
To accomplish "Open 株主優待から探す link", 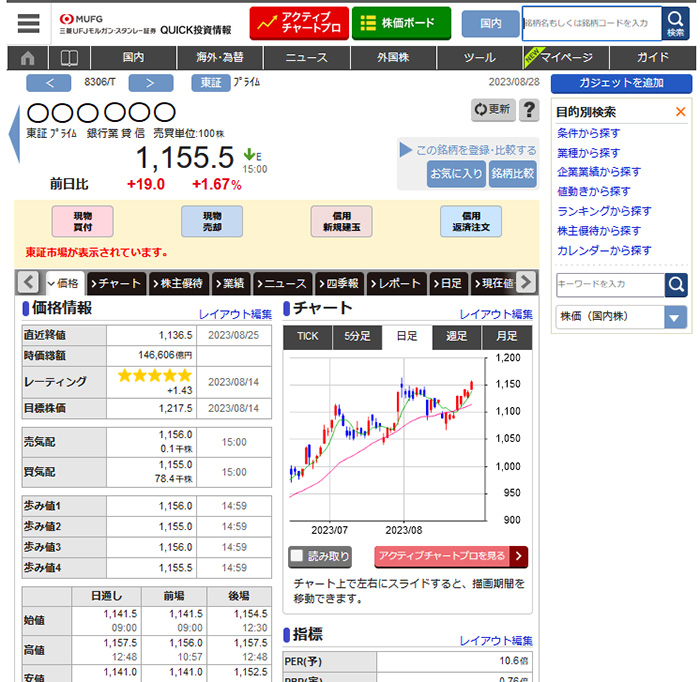I will (x=599, y=231).
